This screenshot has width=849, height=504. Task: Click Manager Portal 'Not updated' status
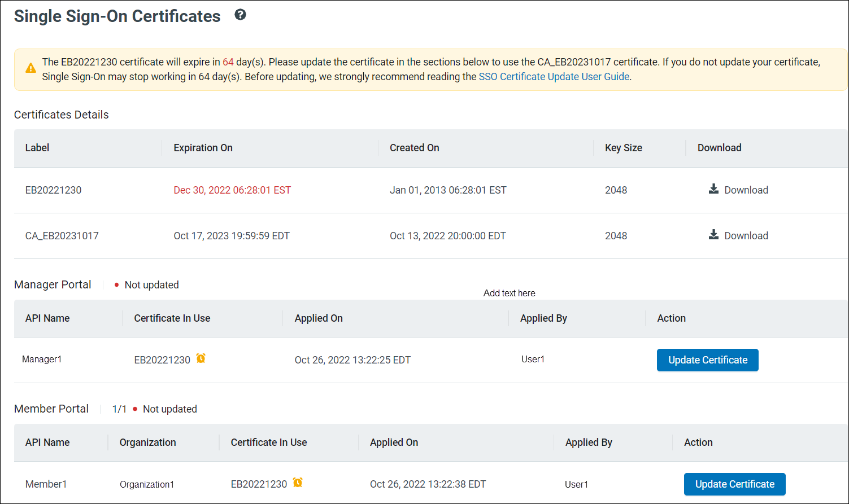(151, 285)
